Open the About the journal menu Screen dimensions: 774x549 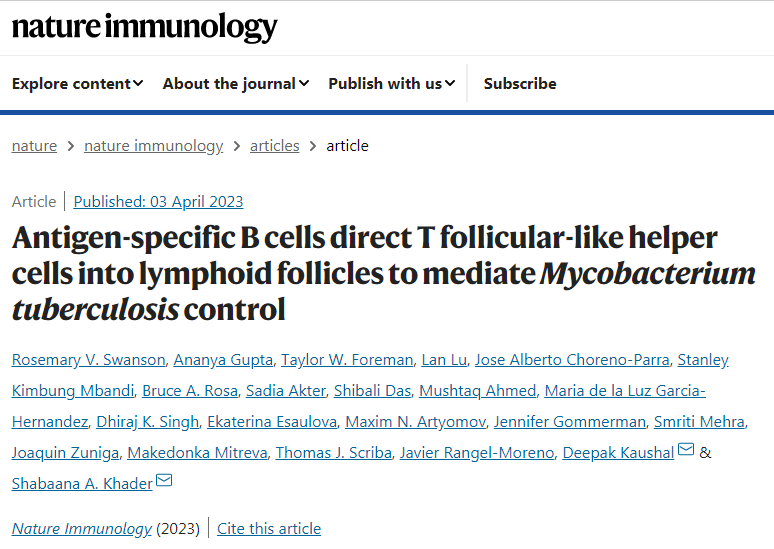[236, 84]
